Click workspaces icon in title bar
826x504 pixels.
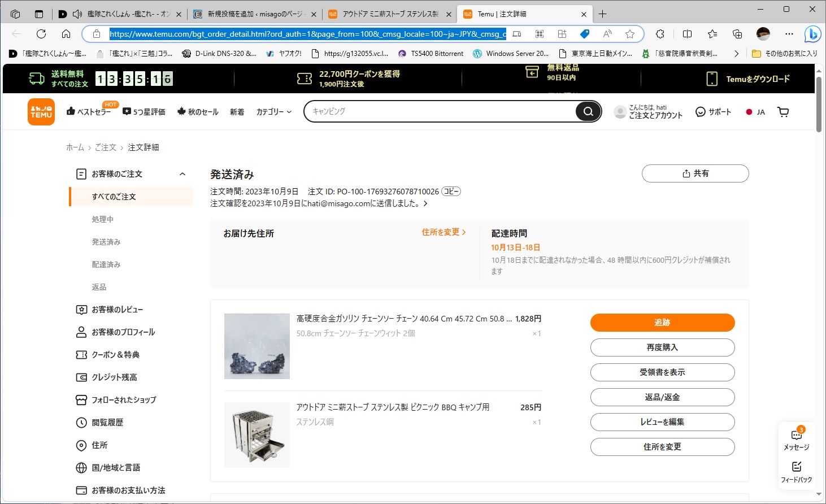tap(15, 14)
